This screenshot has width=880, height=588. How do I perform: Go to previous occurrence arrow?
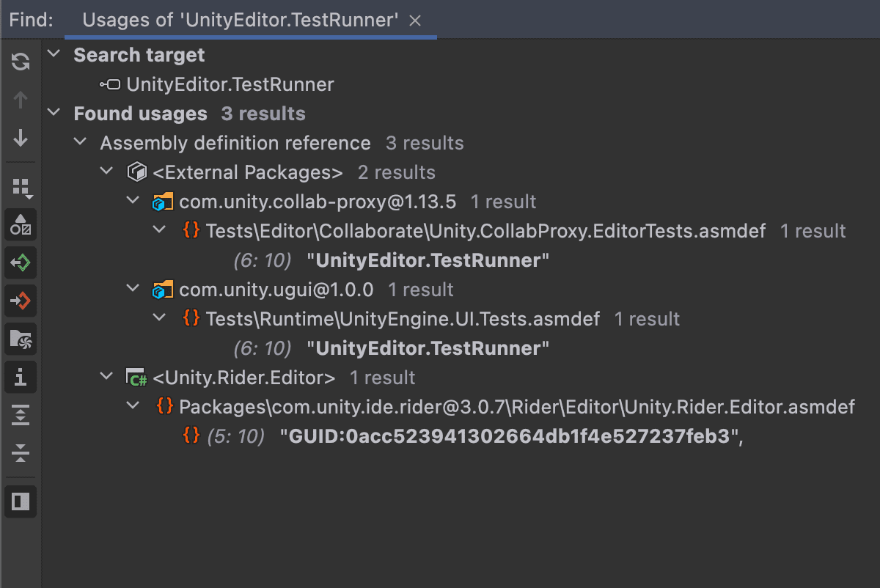tap(21, 99)
